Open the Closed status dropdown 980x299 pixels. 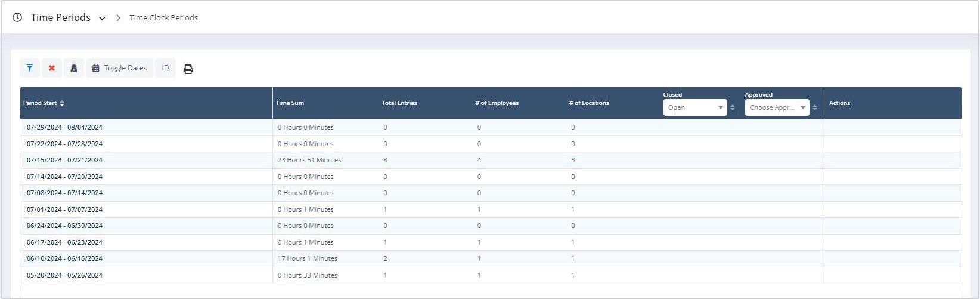(x=694, y=107)
